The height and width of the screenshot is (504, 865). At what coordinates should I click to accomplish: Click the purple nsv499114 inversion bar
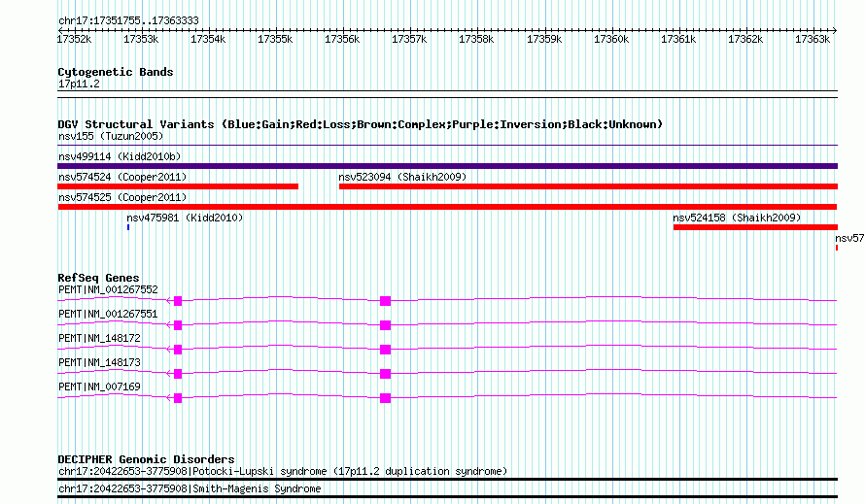[x=447, y=166]
